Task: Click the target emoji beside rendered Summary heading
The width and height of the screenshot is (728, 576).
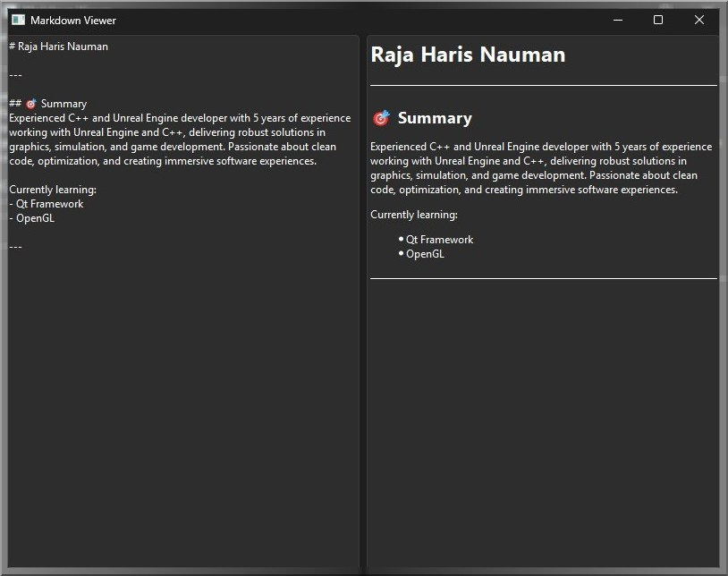Action: pyautogui.click(x=381, y=118)
